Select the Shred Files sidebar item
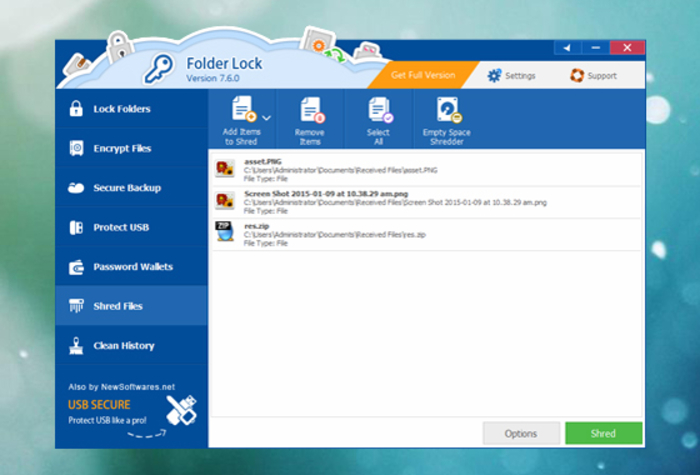 tap(118, 306)
